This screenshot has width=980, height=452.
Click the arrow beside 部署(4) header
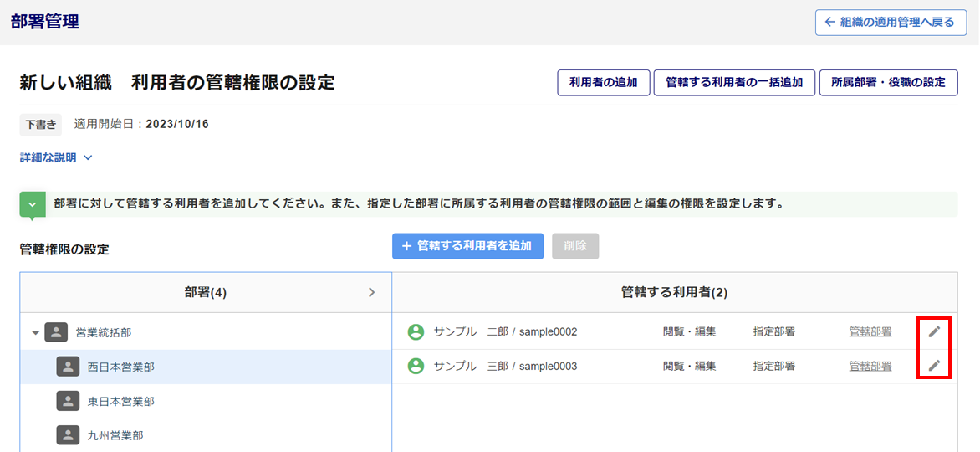(372, 293)
